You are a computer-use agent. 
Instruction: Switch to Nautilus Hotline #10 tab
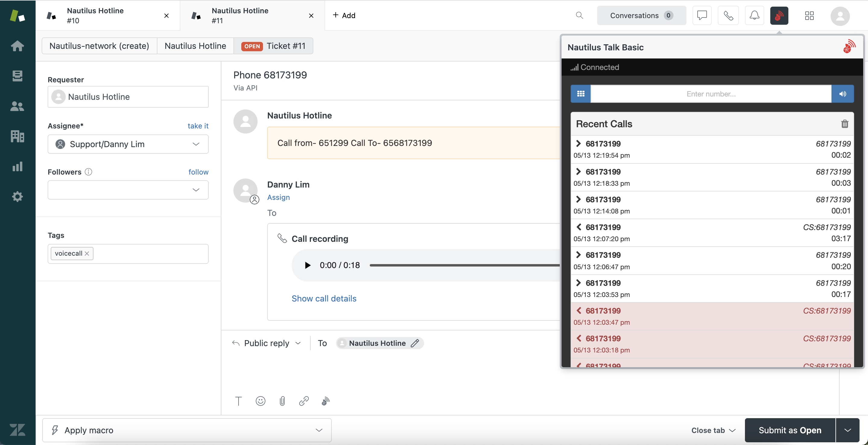click(108, 15)
